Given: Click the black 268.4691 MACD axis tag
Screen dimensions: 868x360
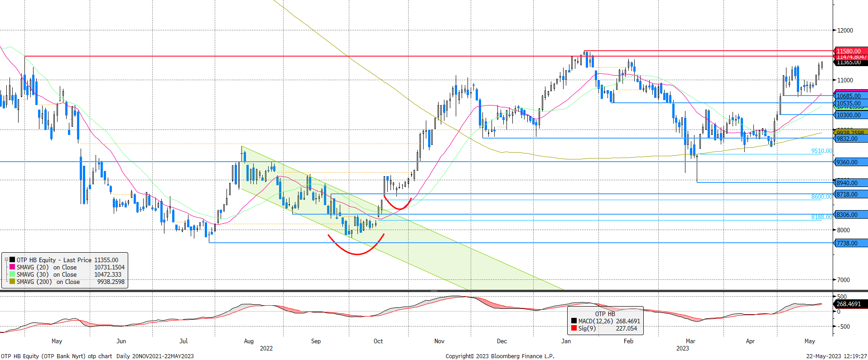Looking at the screenshot, I should [851, 304].
